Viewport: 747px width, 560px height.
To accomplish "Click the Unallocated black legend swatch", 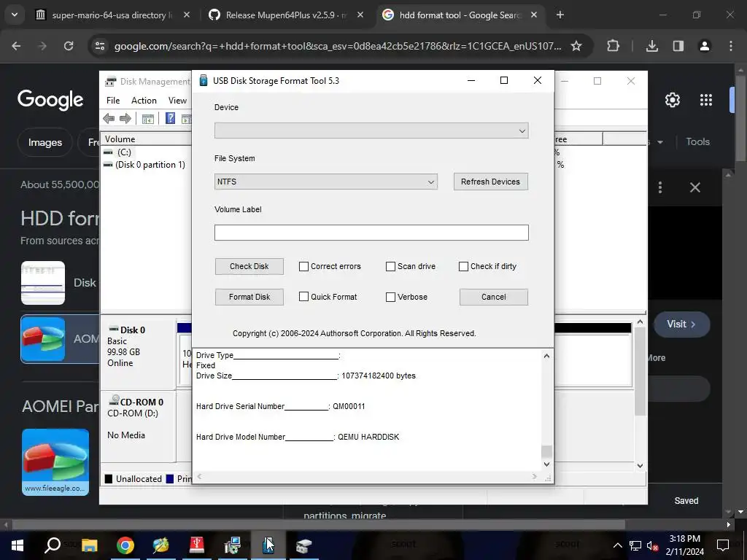I will point(109,478).
